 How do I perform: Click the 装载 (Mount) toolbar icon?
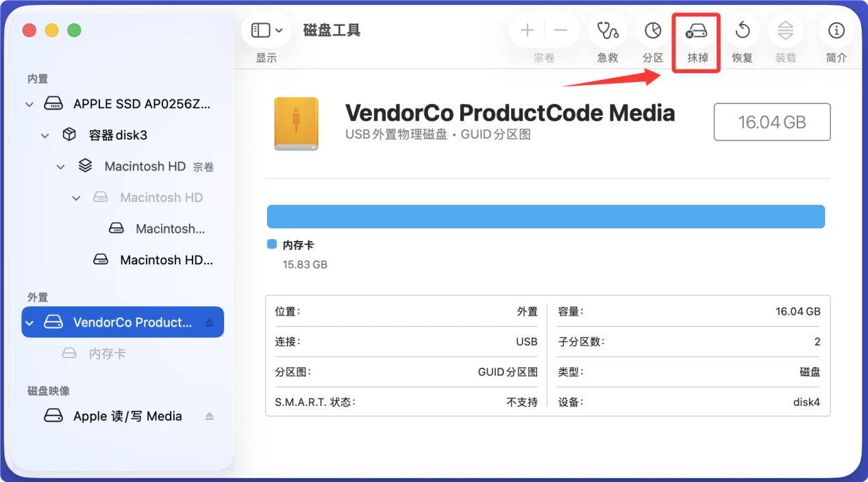click(785, 30)
